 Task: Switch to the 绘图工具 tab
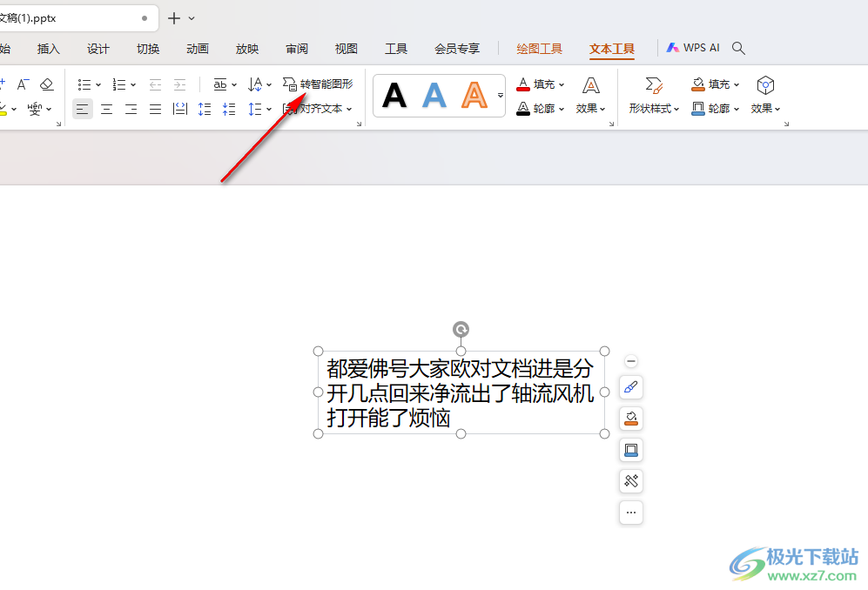tap(539, 49)
